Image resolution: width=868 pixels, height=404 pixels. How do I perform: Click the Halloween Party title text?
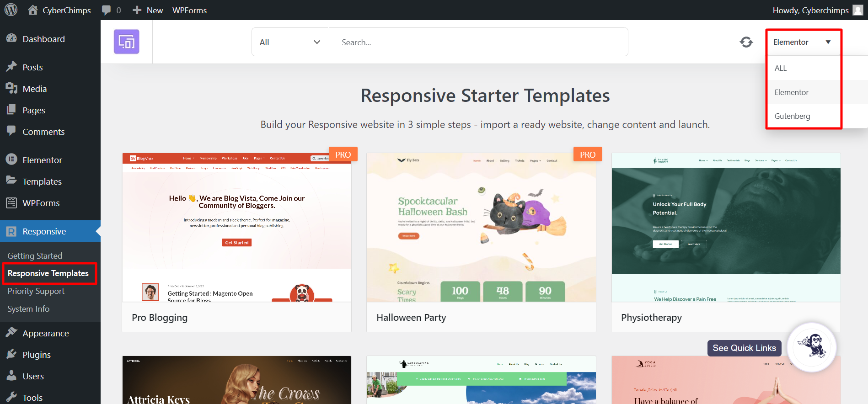click(411, 318)
